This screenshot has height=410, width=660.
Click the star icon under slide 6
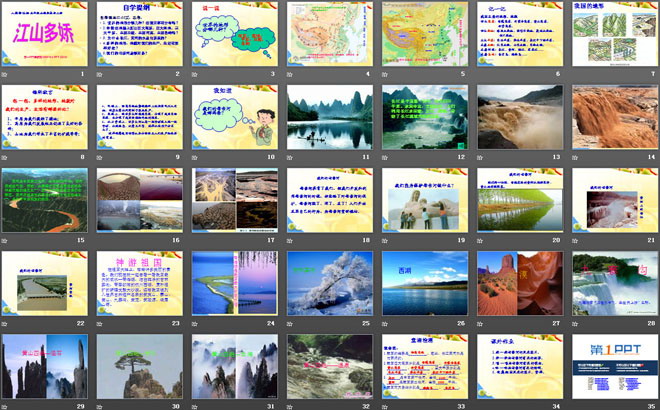(x=480, y=75)
